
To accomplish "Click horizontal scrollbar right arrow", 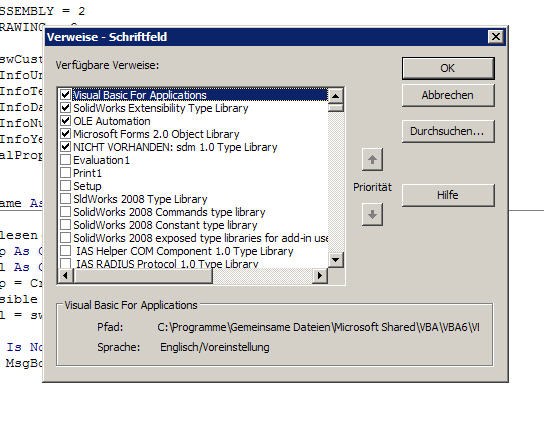I will coord(320,276).
